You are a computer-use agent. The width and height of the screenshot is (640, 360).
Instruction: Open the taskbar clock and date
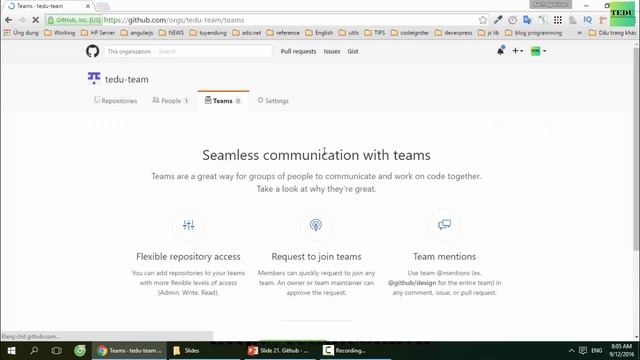[x=622, y=351]
